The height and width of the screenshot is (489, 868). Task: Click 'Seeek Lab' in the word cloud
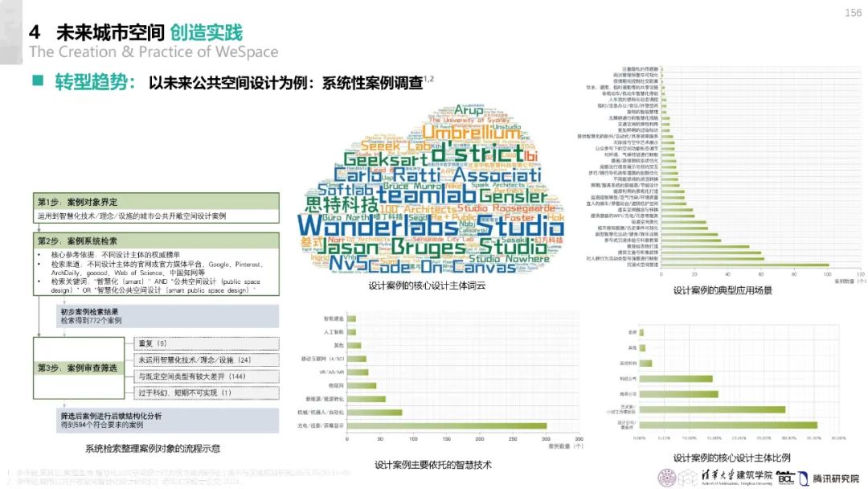pos(395,146)
